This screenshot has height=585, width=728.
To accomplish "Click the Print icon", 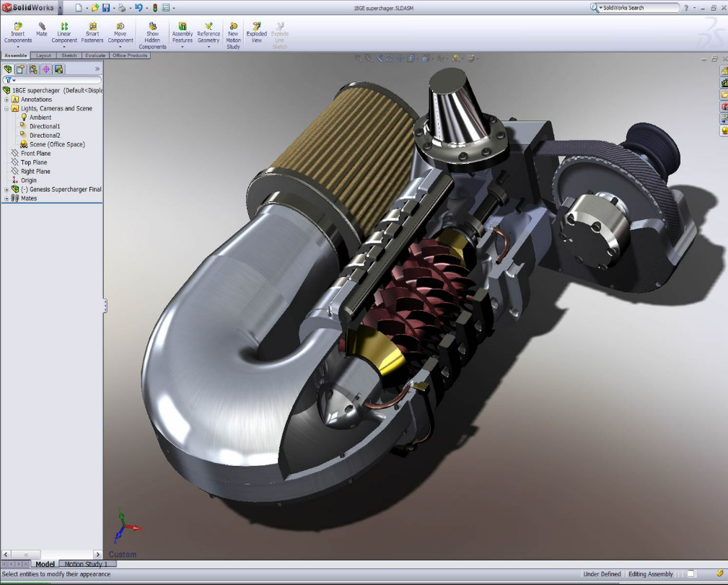I will (x=122, y=8).
